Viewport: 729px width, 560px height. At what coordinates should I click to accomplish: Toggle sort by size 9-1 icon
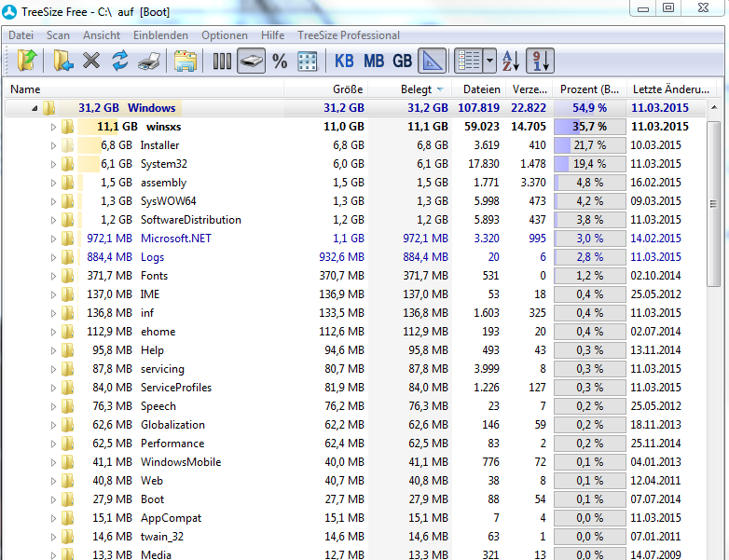(541, 61)
